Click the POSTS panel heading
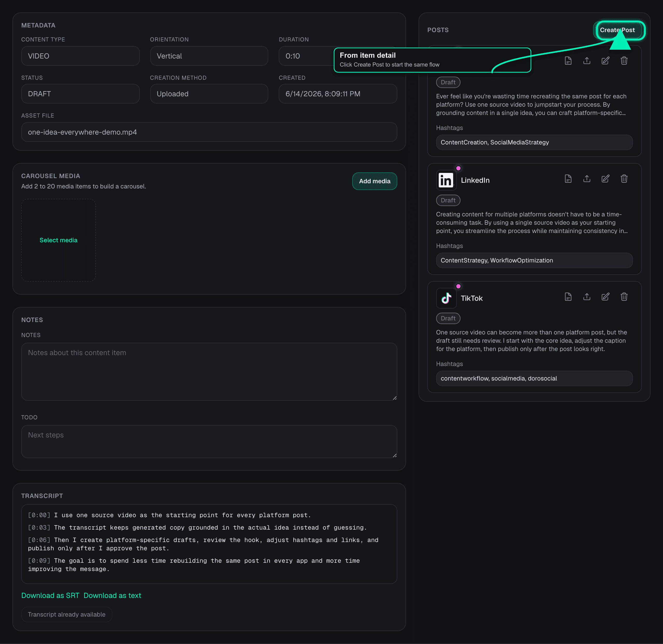Viewport: 663px width, 644px height. tap(438, 30)
